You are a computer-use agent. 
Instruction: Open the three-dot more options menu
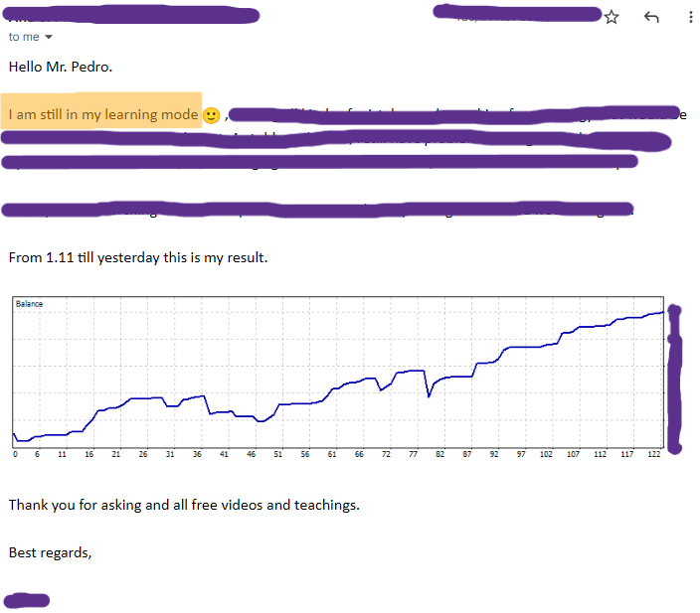pos(691,17)
